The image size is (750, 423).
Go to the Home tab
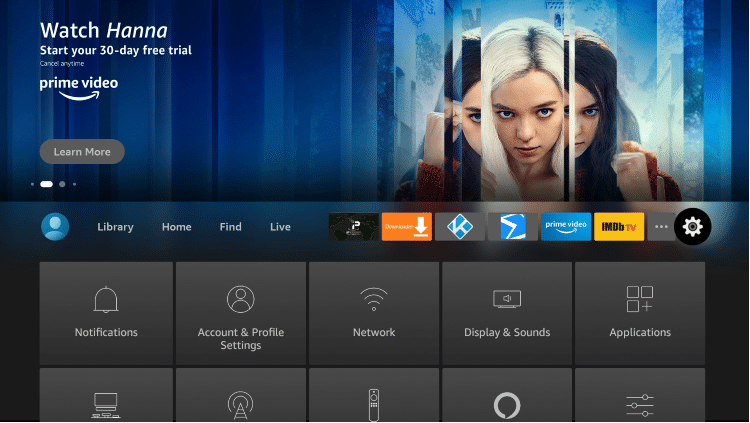coord(176,227)
